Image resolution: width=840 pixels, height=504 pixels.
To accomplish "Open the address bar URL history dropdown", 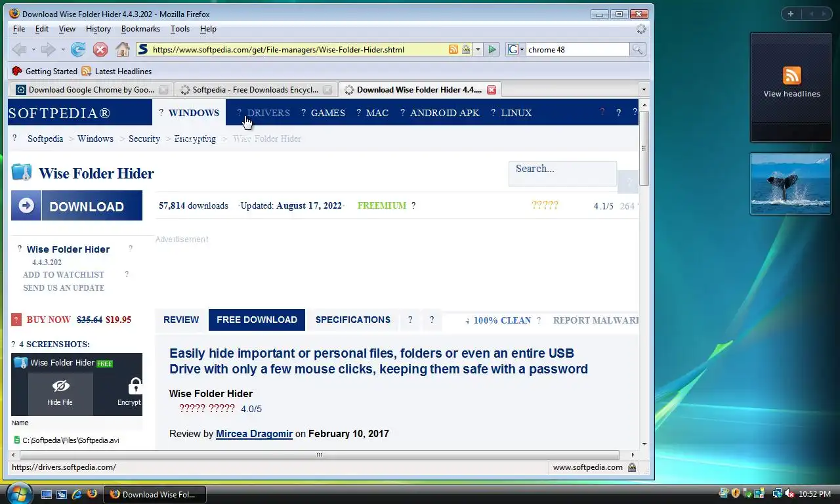I will (478, 49).
